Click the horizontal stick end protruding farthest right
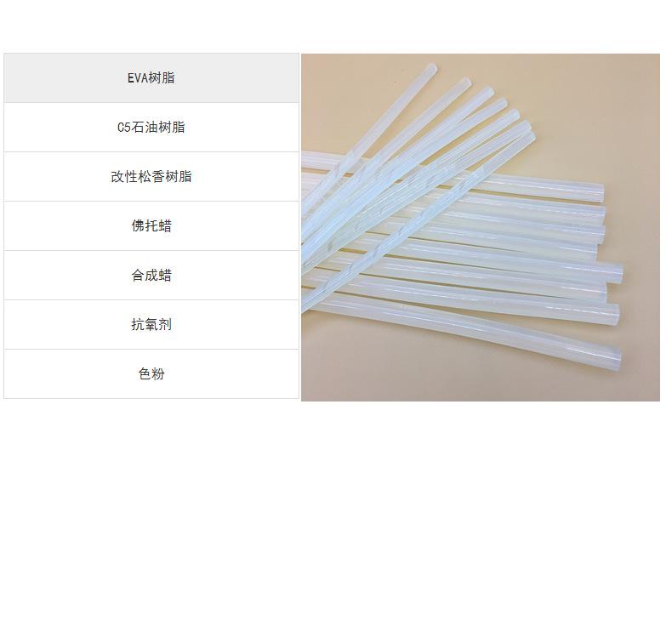The width and height of the screenshot is (672, 638). (618, 273)
